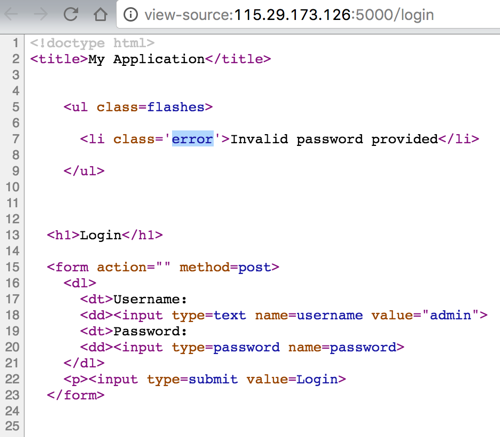This screenshot has height=437, width=500.
Task: Click the browser forward arrow
Action: 41,15
